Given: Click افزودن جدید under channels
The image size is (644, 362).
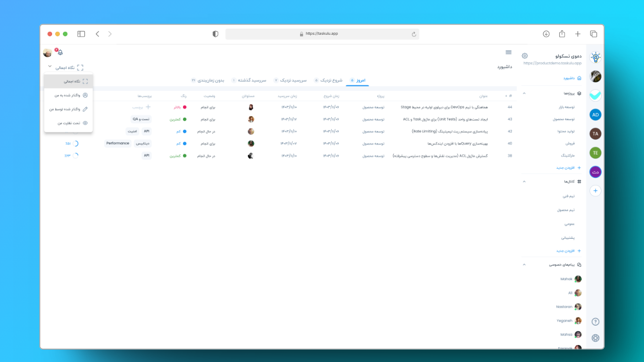Looking at the screenshot, I should tap(568, 251).
